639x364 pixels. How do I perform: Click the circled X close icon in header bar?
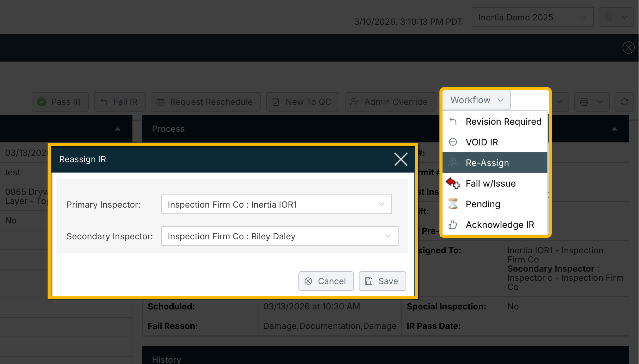[x=628, y=48]
